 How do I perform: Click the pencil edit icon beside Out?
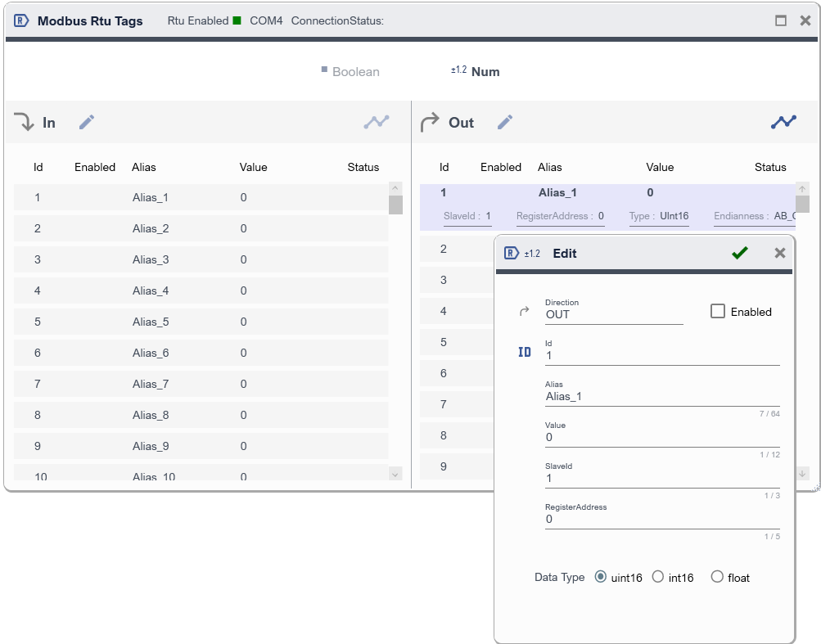(x=505, y=122)
